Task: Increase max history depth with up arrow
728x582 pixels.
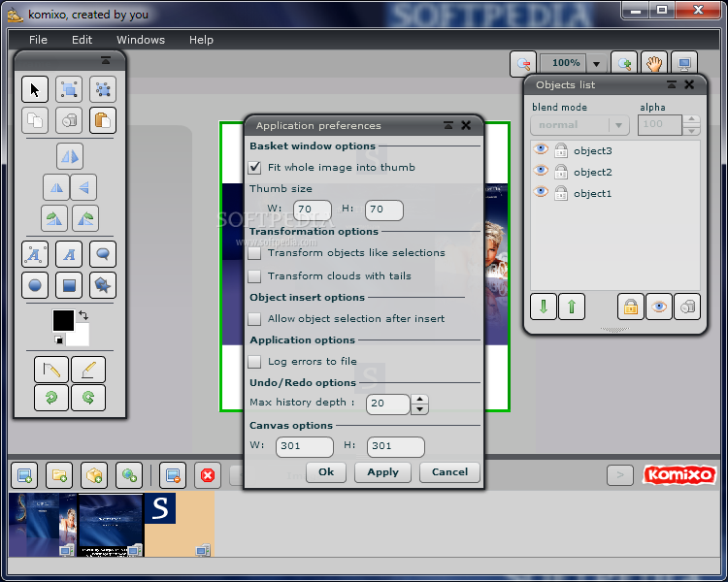Action: point(419,399)
